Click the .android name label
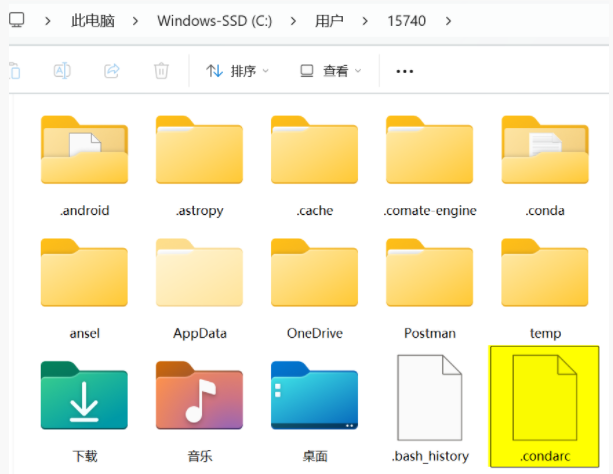This screenshot has height=474, width=613. (84, 211)
